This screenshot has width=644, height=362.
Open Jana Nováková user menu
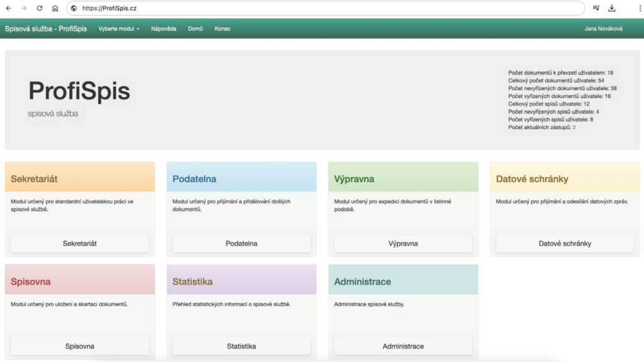(603, 29)
